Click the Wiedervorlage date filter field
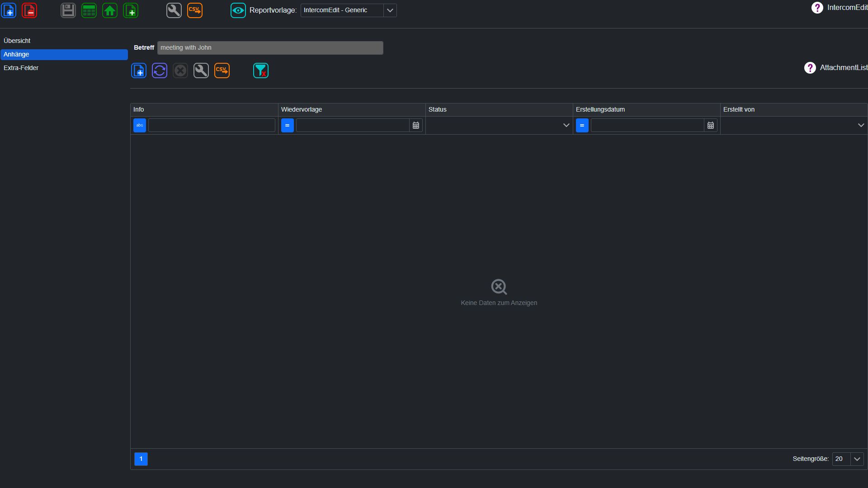Viewport: 868px width, 488px height. click(x=353, y=125)
